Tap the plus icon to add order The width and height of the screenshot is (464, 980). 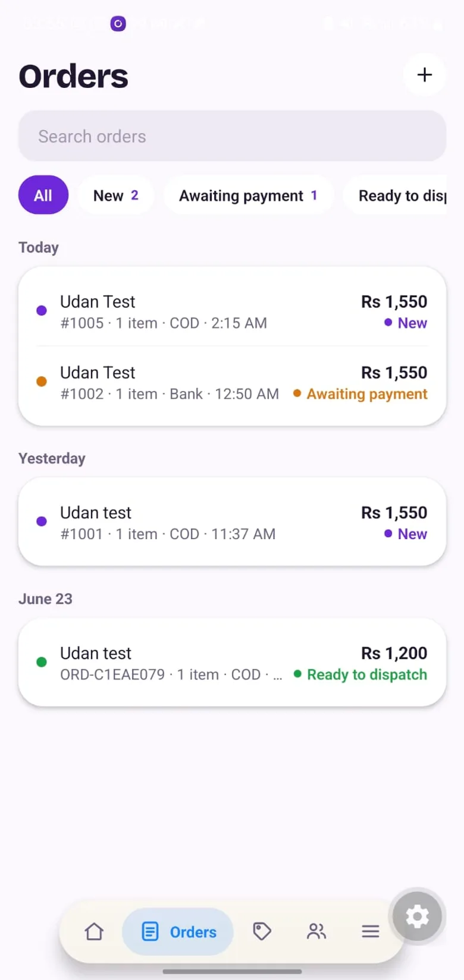tap(424, 75)
